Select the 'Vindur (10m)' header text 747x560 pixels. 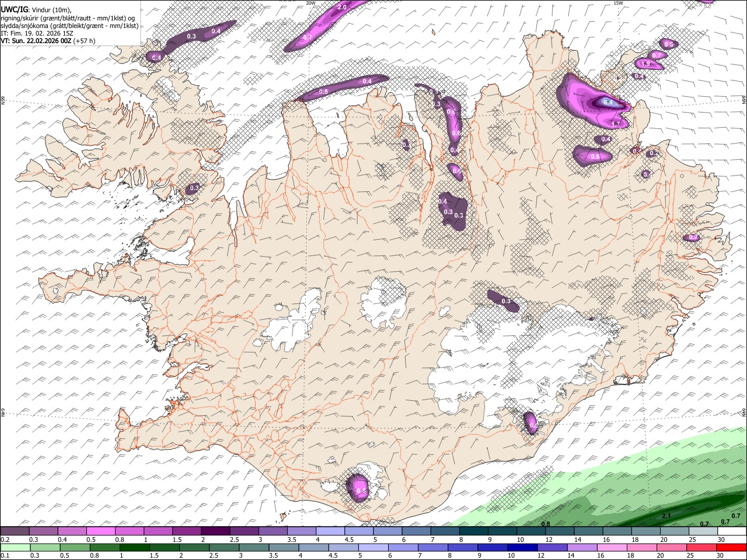pos(51,9)
